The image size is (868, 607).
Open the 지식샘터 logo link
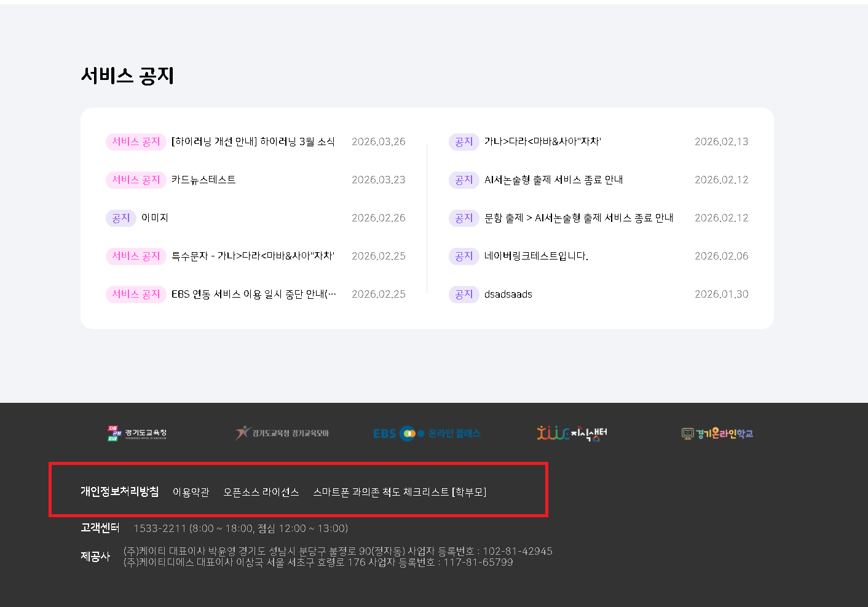572,434
